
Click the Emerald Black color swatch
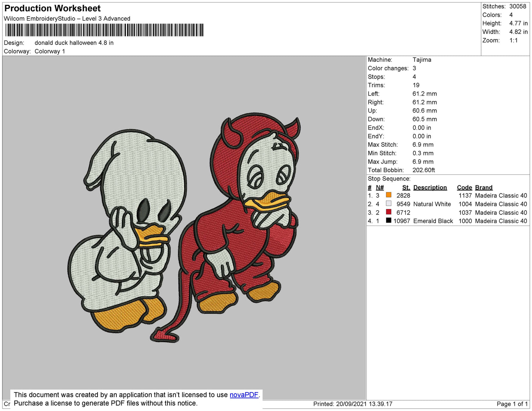tap(388, 220)
